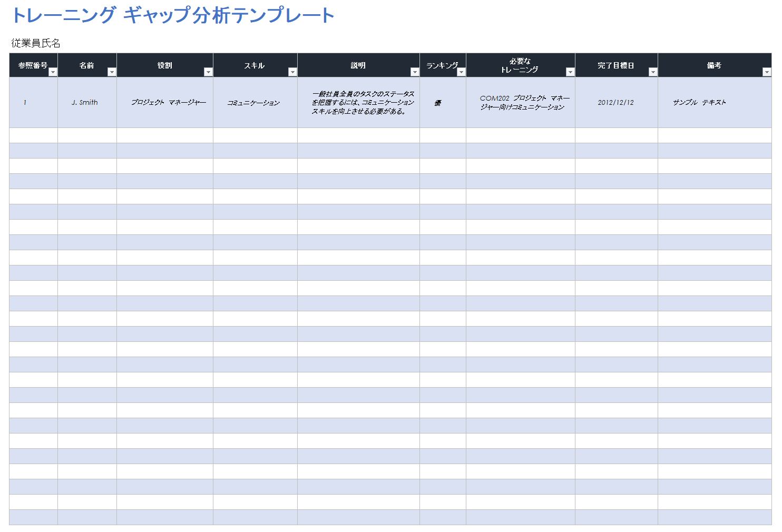The image size is (782, 532).
Task: Click the reference number cell containing 1
Action: [x=33, y=103]
